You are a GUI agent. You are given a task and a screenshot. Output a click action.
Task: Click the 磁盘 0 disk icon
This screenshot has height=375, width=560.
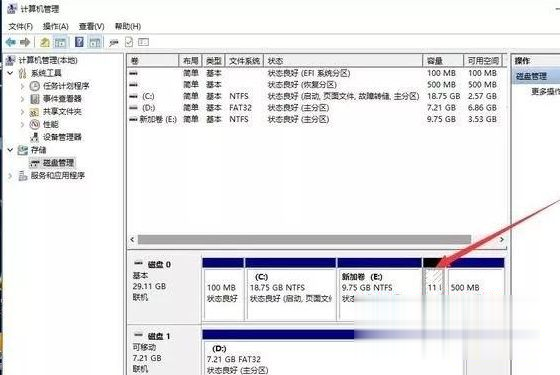[138, 264]
